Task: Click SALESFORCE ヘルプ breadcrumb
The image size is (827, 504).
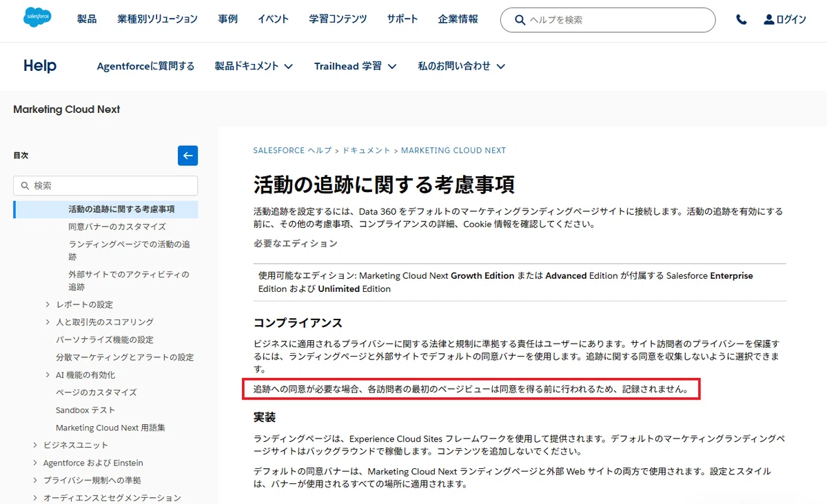Action: (x=292, y=150)
